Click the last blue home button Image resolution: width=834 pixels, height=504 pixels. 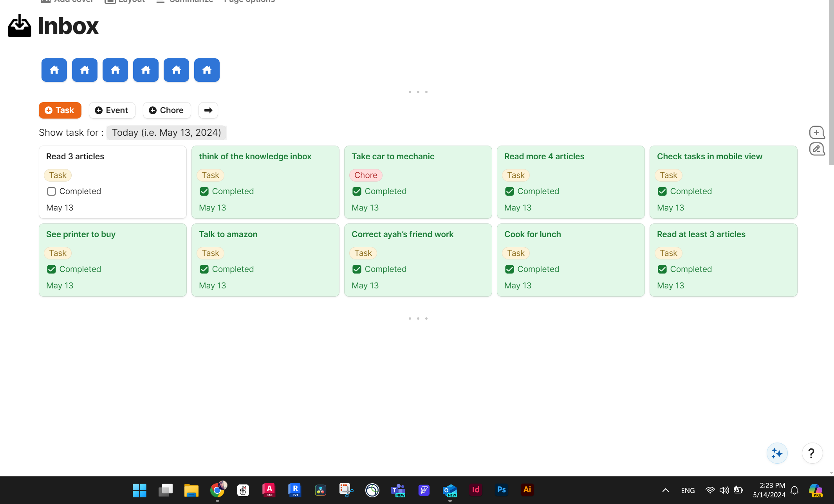point(207,70)
